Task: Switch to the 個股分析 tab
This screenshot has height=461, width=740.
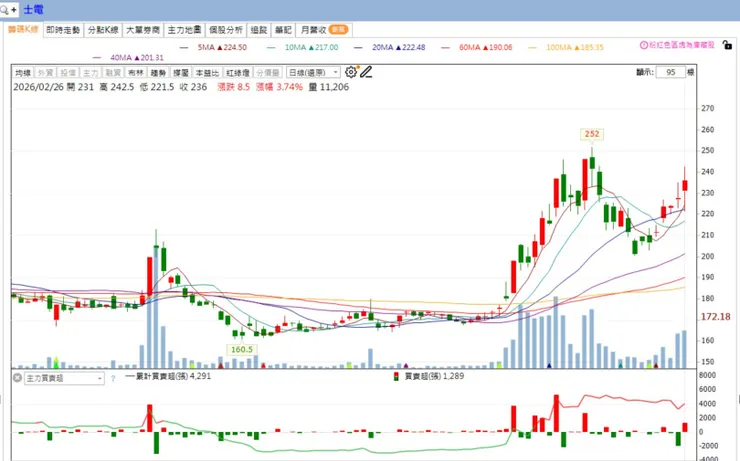Action: (226, 30)
